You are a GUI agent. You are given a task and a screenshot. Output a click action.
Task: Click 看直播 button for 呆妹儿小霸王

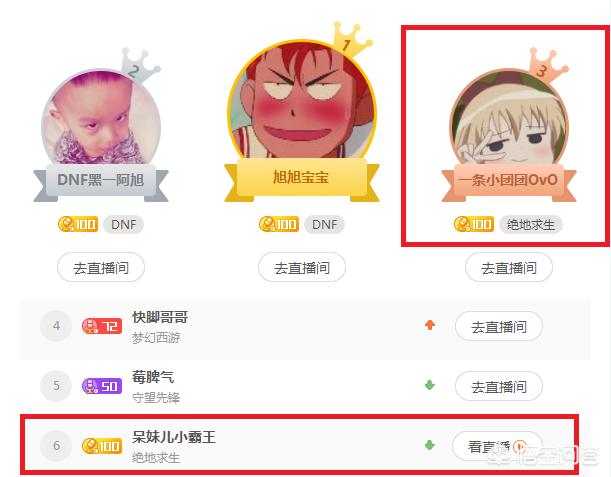tap(498, 446)
